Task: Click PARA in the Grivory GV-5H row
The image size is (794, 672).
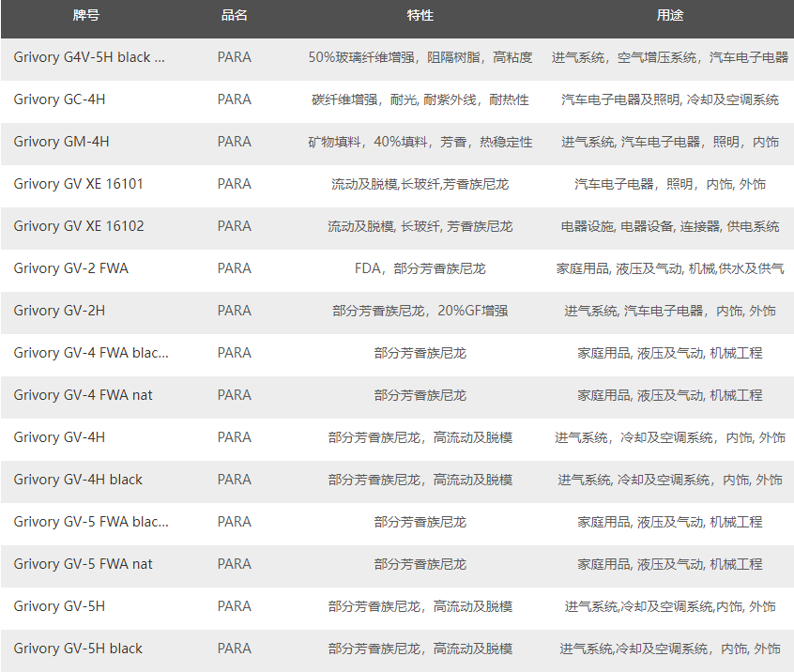Action: (234, 606)
